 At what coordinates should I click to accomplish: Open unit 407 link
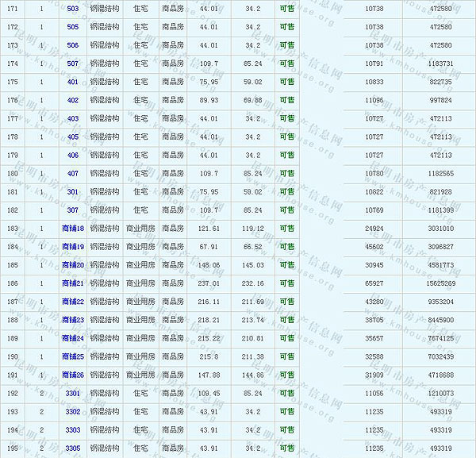(x=72, y=173)
